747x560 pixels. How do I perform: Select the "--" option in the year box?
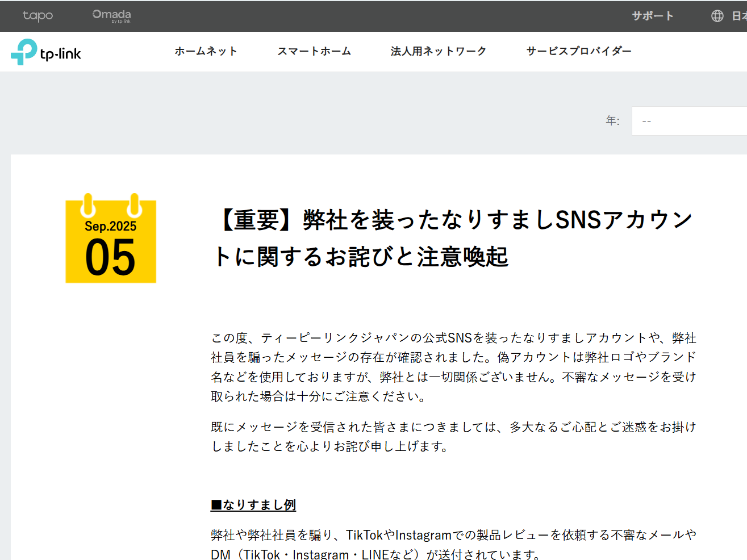[x=646, y=121]
